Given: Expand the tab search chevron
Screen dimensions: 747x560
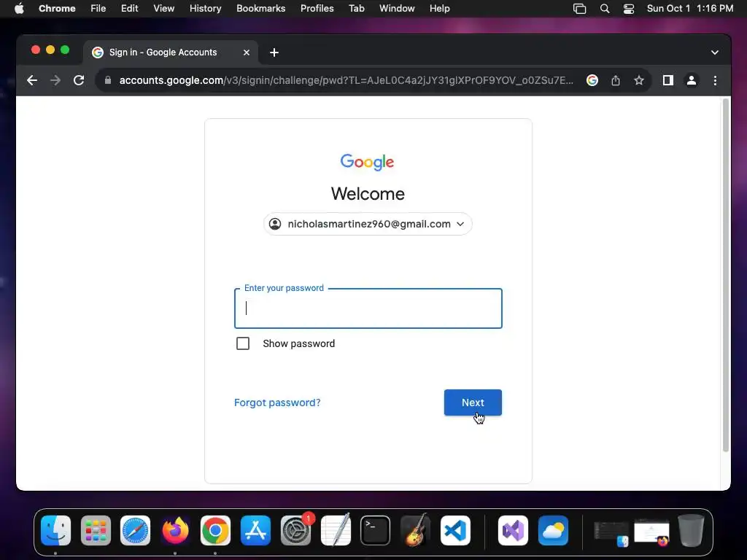Looking at the screenshot, I should (x=715, y=52).
